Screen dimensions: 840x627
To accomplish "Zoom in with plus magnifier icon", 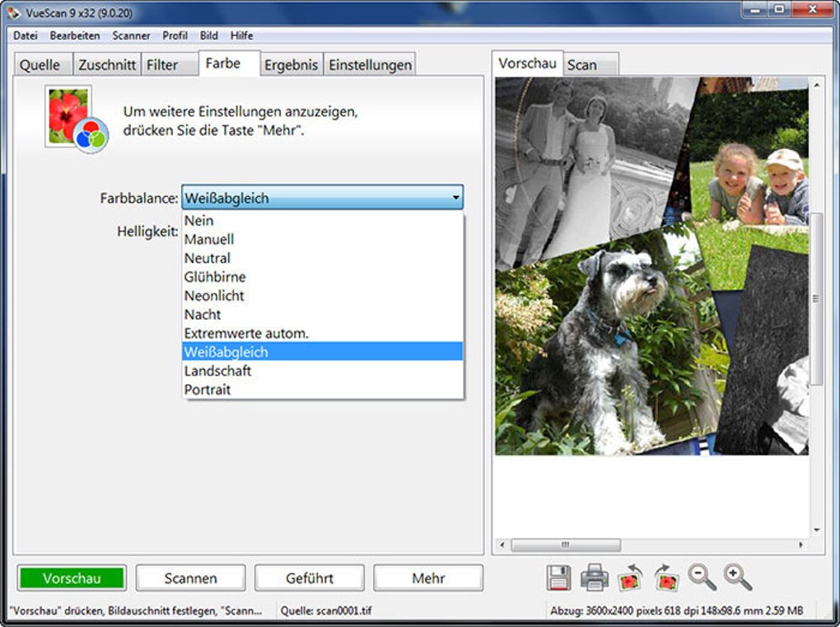I will point(738,578).
